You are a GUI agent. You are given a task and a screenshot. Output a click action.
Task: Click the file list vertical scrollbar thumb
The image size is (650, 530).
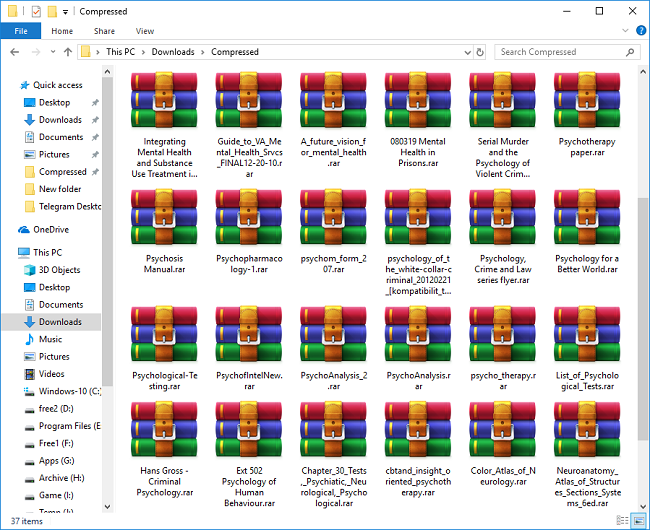coord(643,318)
